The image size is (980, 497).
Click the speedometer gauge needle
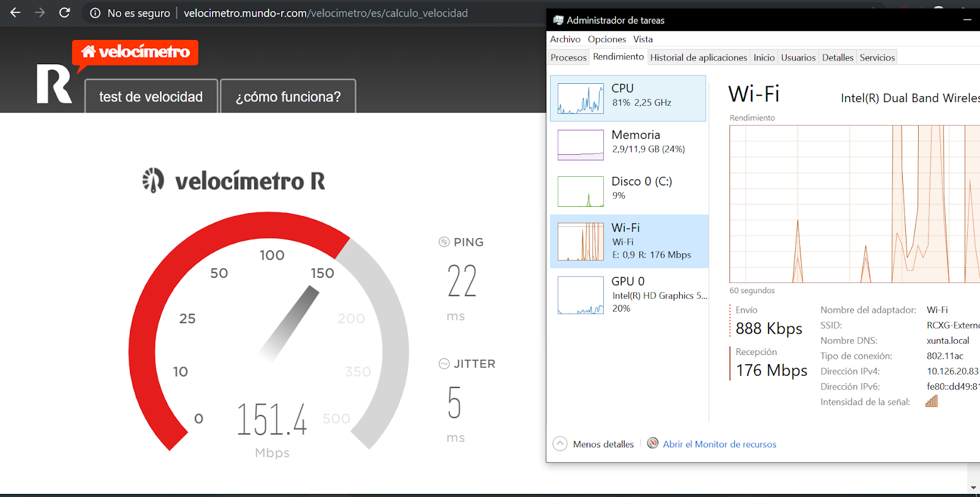tap(289, 323)
